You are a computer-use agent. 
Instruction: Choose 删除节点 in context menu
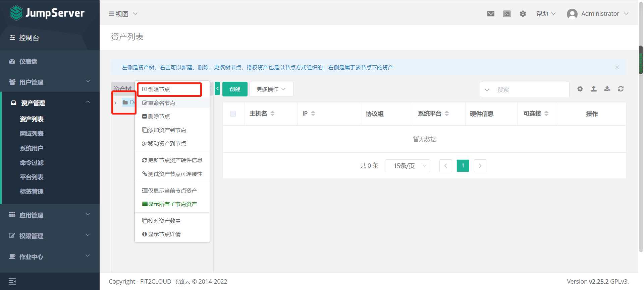coord(159,117)
